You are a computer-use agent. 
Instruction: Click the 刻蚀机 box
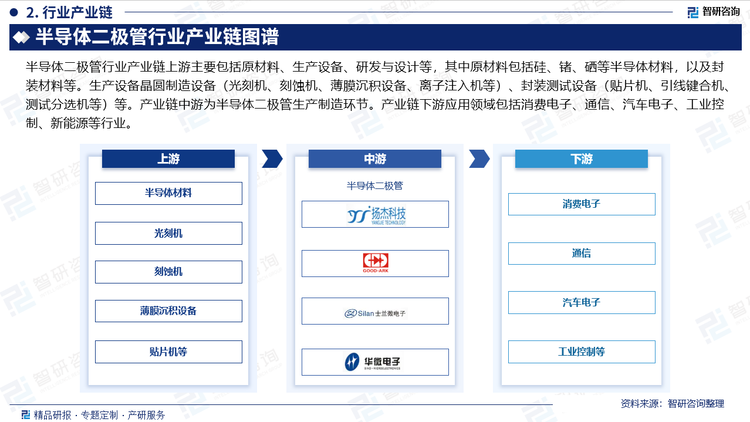(168, 272)
